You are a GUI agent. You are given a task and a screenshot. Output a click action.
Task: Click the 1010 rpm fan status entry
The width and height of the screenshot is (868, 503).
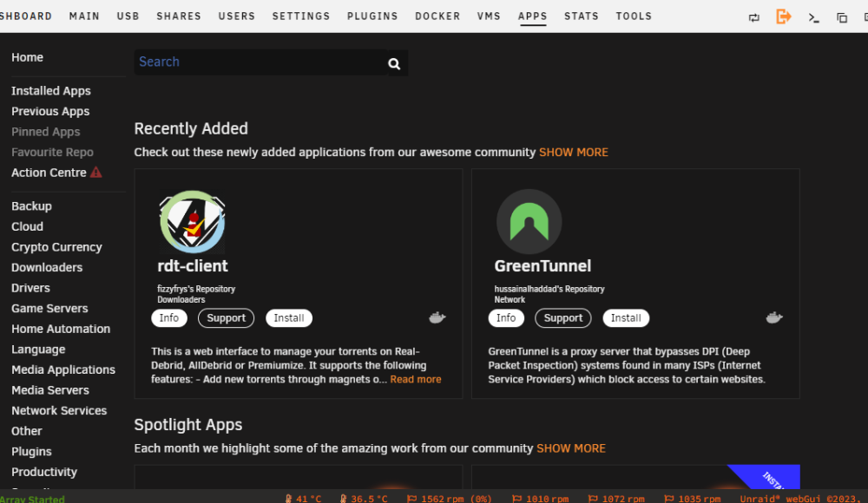pos(540,499)
